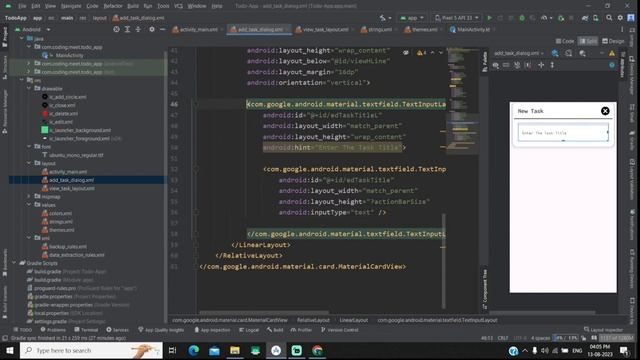The height and width of the screenshot is (360, 640).
Task: Open project panel options gear
Action: (152, 29)
